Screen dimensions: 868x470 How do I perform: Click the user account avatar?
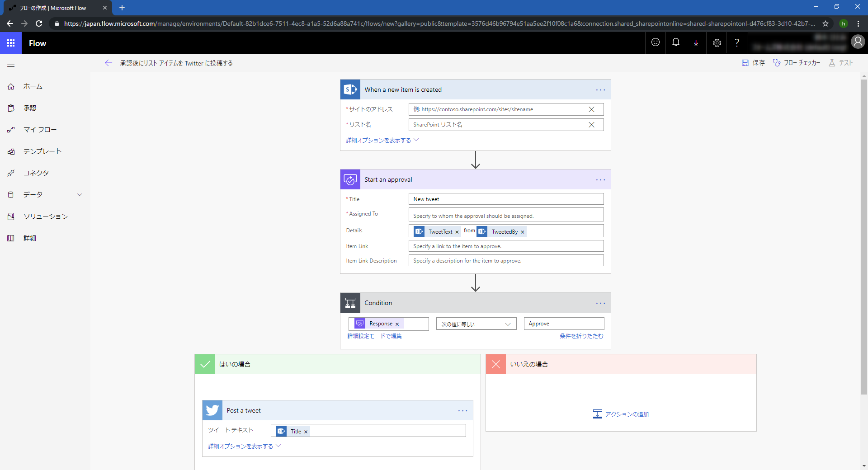[x=858, y=42]
